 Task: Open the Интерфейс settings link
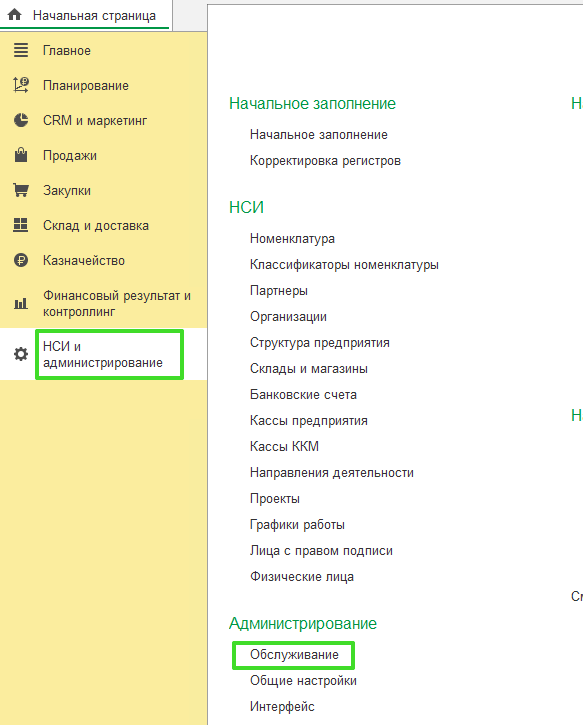[x=282, y=707]
